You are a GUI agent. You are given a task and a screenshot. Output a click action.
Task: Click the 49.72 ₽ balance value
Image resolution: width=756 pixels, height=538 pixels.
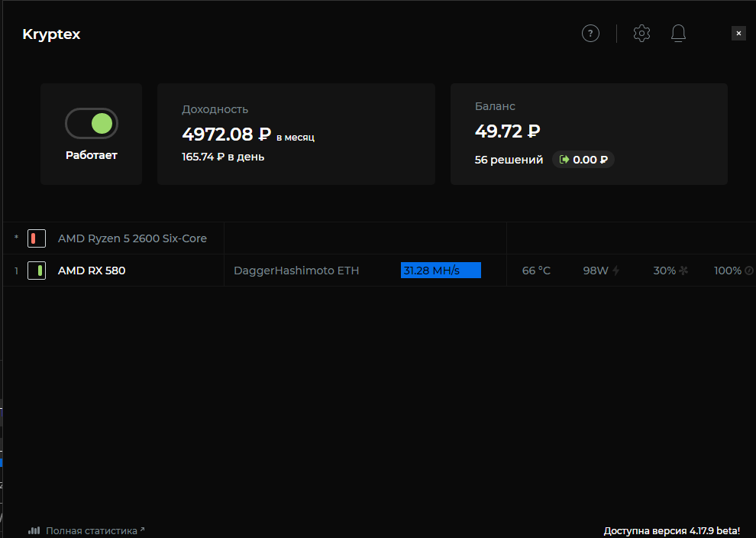tap(507, 131)
